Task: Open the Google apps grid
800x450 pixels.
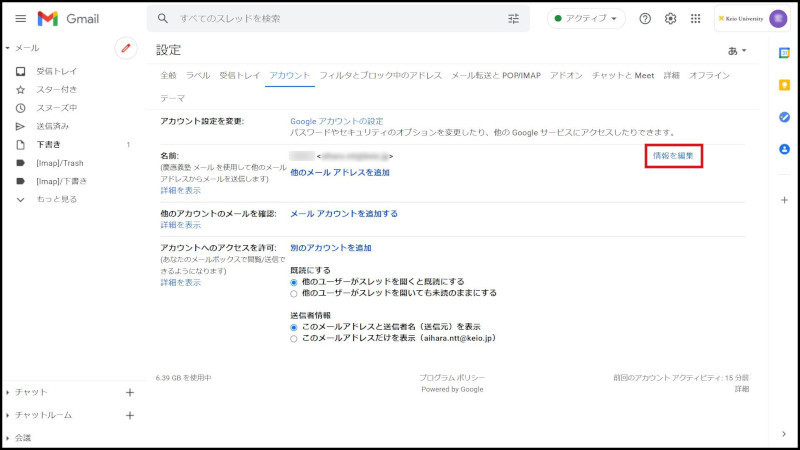Action: coord(696,19)
